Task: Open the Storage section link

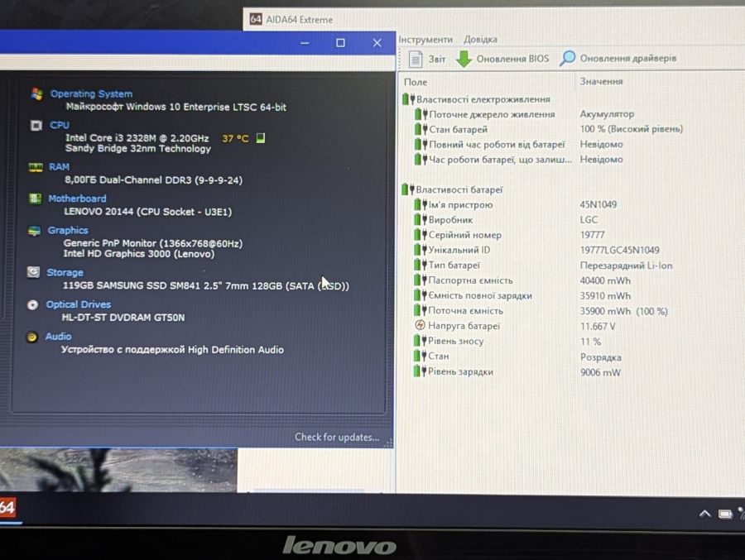Action: tap(65, 273)
